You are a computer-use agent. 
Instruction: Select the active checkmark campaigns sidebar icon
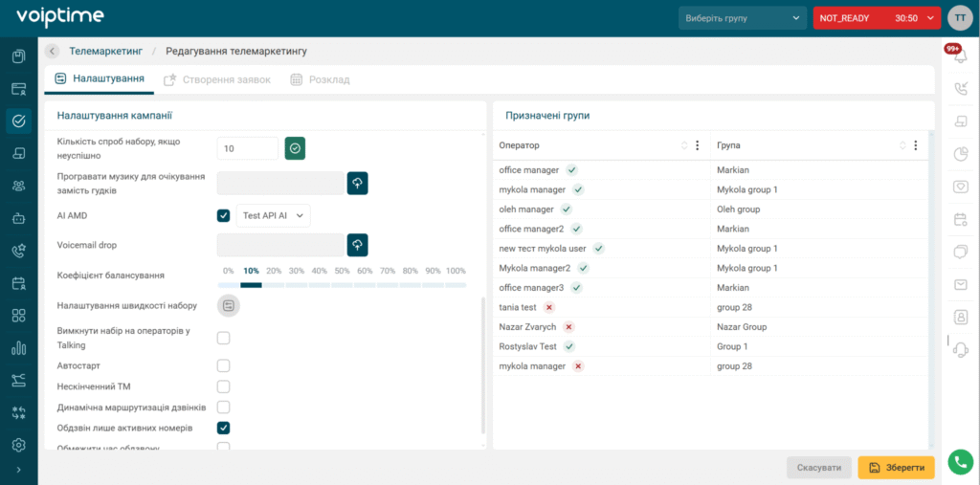coord(19,121)
